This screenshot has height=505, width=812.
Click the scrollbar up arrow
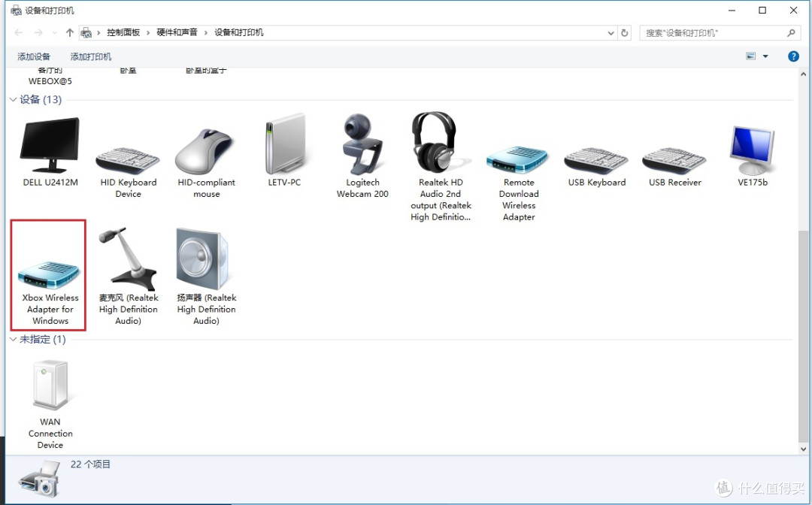(803, 74)
